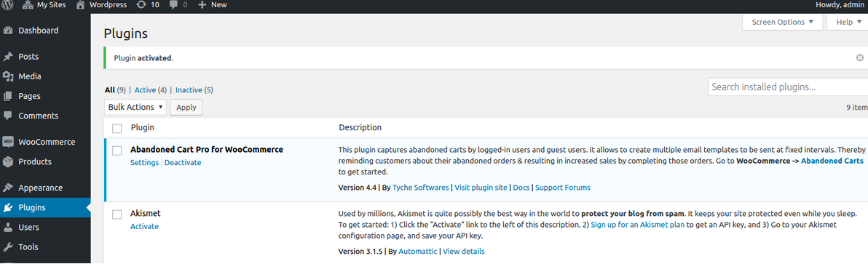Open the Abandoned Carts link
868x264 pixels.
pos(832,161)
